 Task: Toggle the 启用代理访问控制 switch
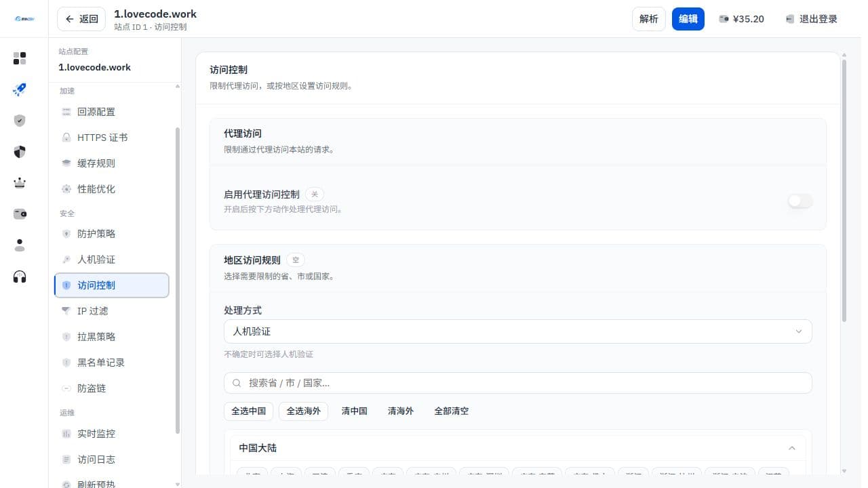800,201
